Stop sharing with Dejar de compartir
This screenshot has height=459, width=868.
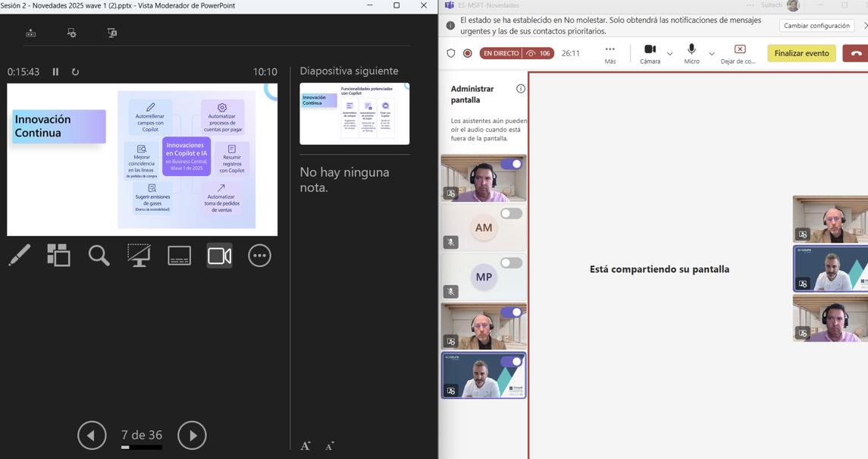point(738,55)
